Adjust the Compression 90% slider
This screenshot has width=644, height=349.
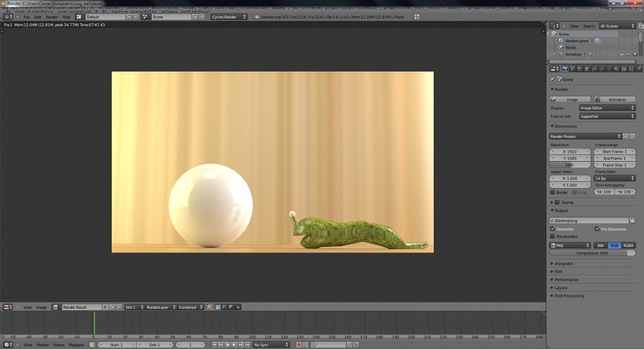point(592,253)
